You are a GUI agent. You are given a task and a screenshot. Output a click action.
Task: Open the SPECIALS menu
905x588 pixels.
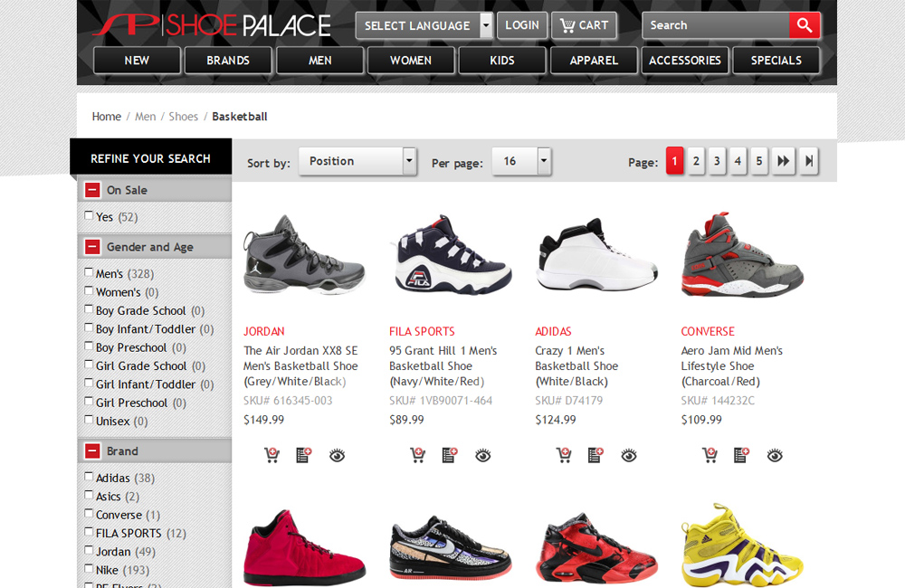[x=776, y=60]
